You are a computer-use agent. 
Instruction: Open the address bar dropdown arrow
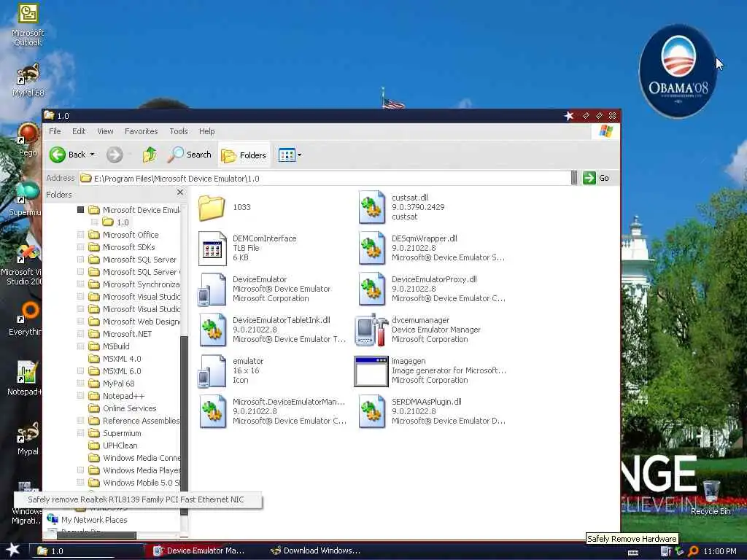coord(574,178)
